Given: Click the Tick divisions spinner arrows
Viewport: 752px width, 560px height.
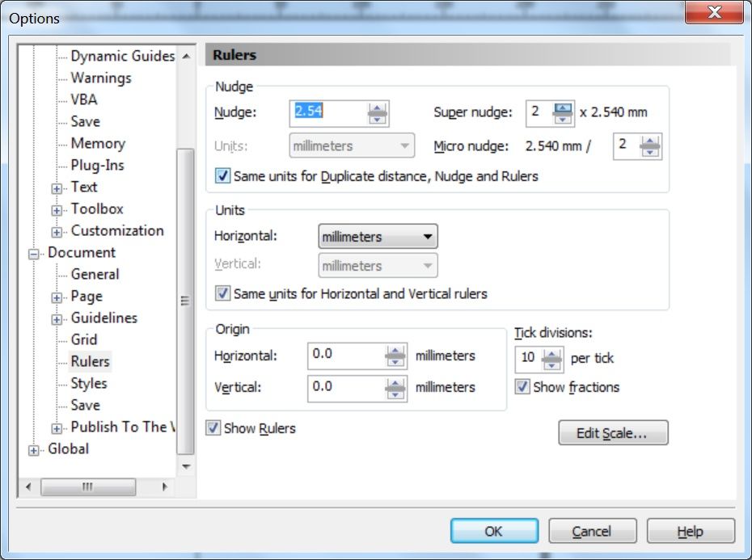Looking at the screenshot, I should [x=552, y=360].
